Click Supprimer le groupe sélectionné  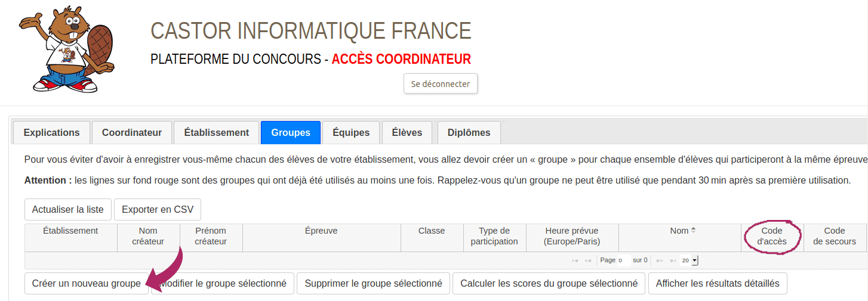pyautogui.click(x=373, y=284)
